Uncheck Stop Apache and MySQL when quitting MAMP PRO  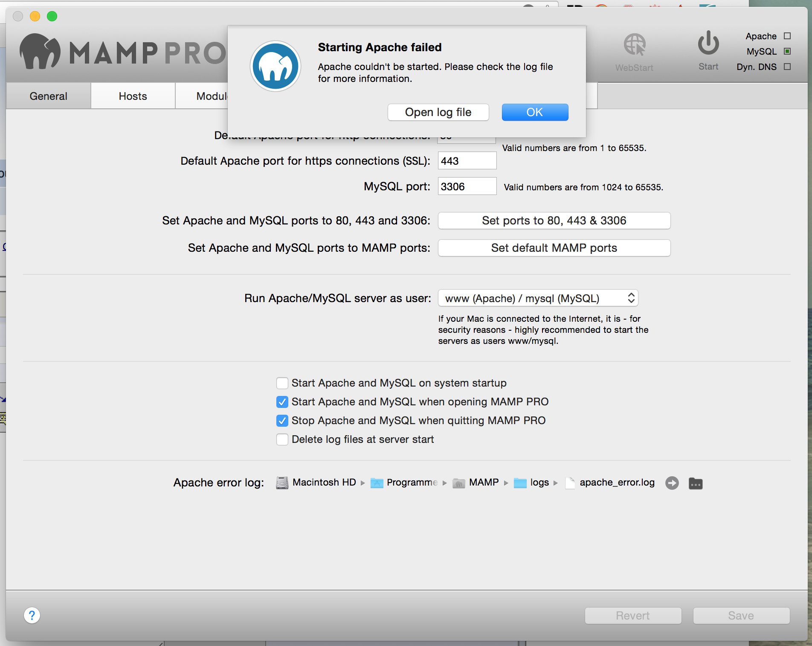pos(282,421)
